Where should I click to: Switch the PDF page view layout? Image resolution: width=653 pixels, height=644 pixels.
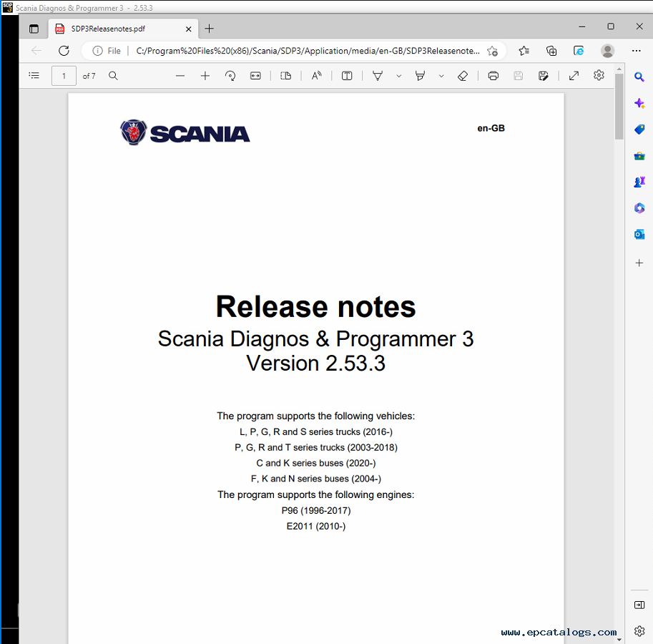(x=285, y=76)
